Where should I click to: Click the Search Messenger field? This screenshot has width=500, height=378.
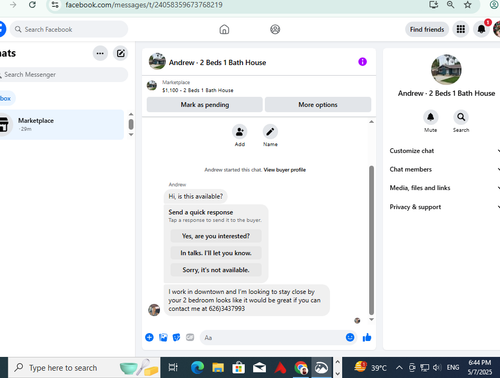(63, 75)
